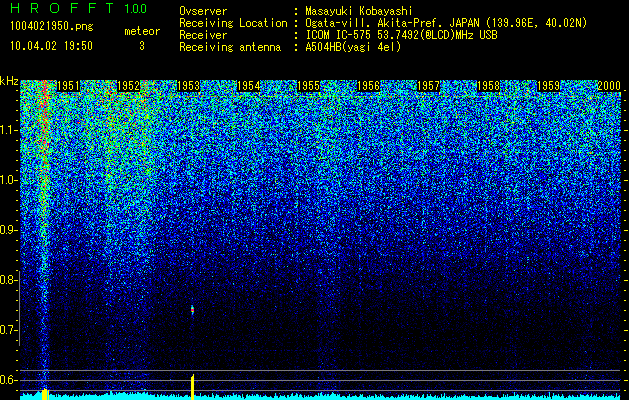Image resolution: width=629 pixels, height=400 pixels.
Task: Click the 1954 time marker label
Action: coord(248,86)
